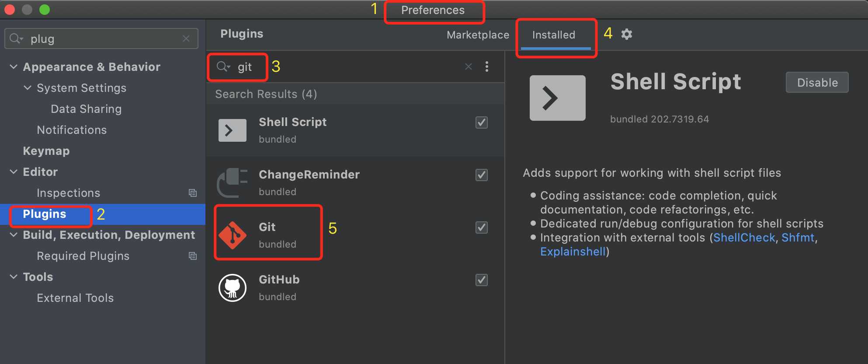Clear the 'plug' settings search field
The image size is (868, 364).
click(186, 38)
